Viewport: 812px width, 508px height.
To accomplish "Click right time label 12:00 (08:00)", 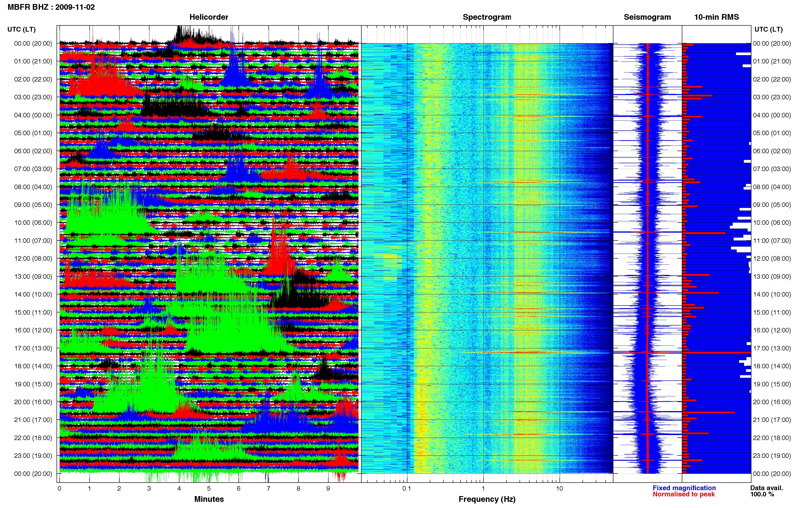I will click(772, 258).
